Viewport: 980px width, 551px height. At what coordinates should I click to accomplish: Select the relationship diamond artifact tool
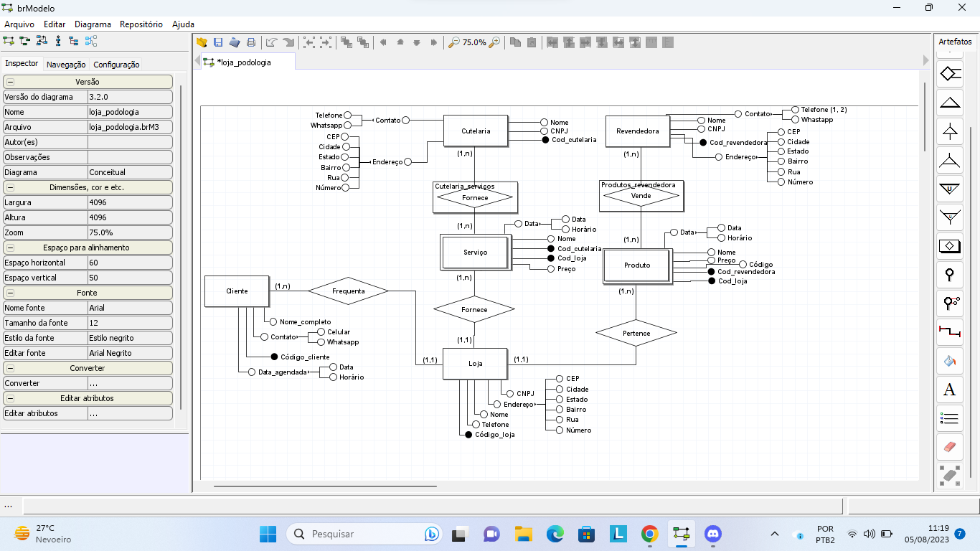(x=950, y=73)
